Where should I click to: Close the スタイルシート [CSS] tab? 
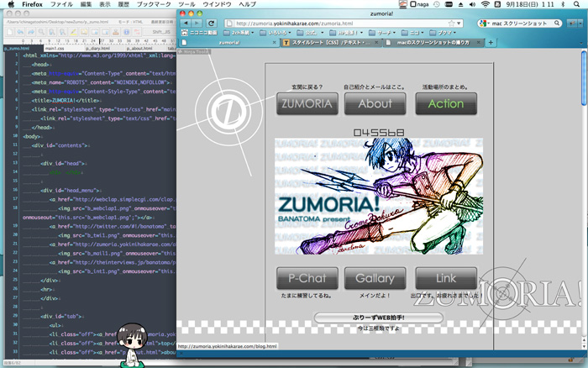(x=376, y=42)
